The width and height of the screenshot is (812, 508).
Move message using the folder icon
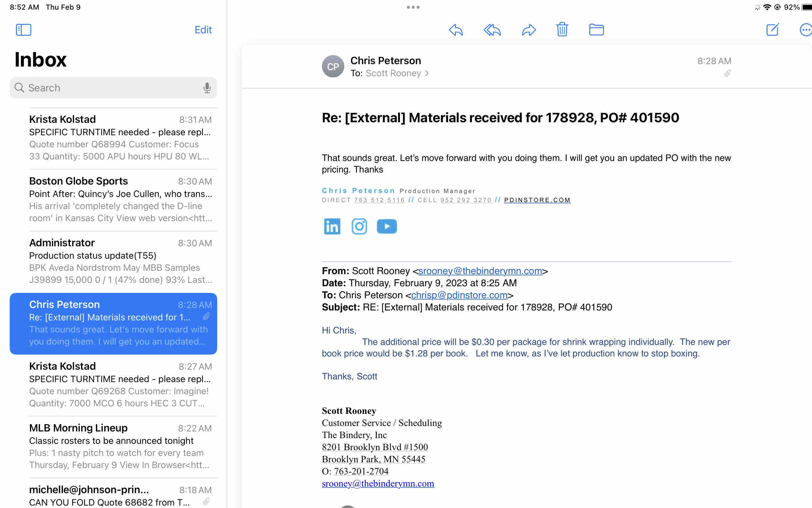pyautogui.click(x=596, y=30)
